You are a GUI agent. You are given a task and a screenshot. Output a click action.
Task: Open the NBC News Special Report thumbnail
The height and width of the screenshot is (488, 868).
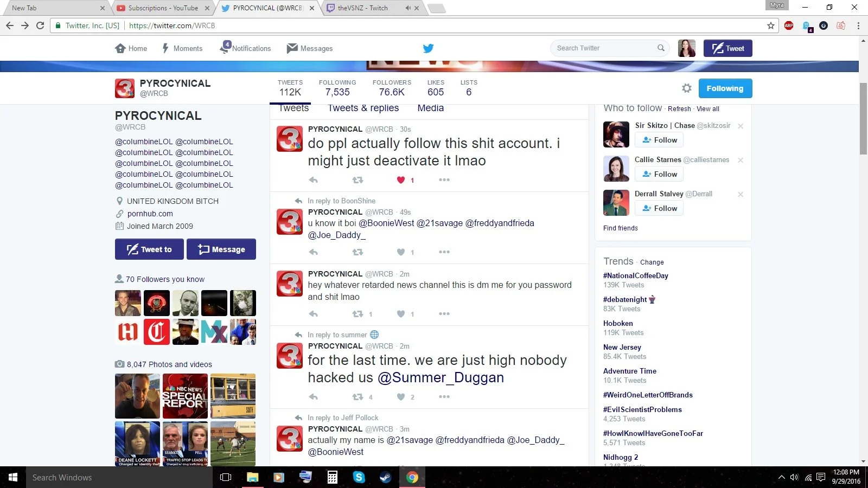(185, 396)
